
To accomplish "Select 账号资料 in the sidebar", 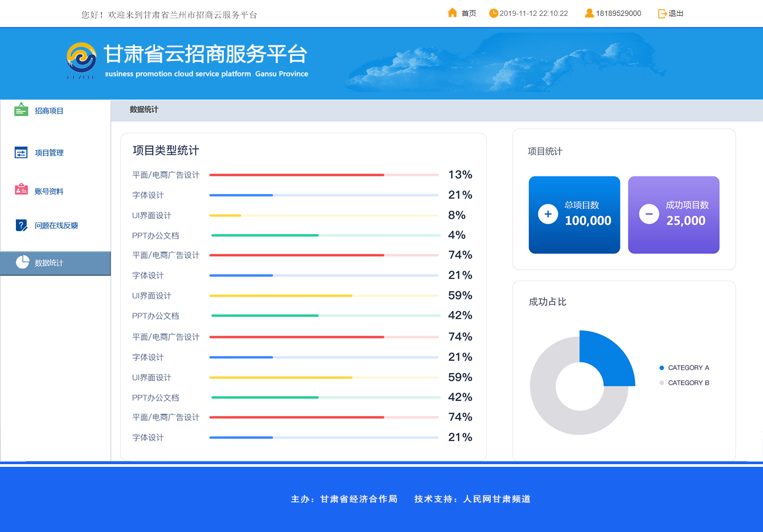I will pyautogui.click(x=49, y=191).
